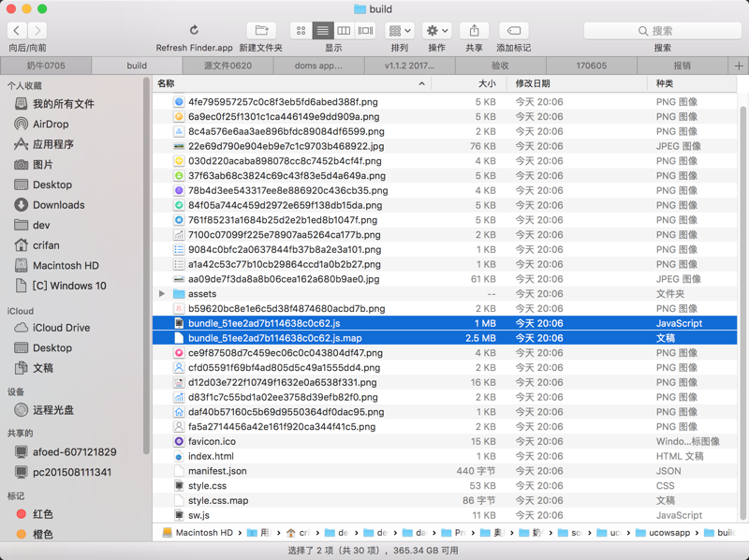Open iCloud Drive in sidebar
The height and width of the screenshot is (560, 749).
(x=61, y=328)
